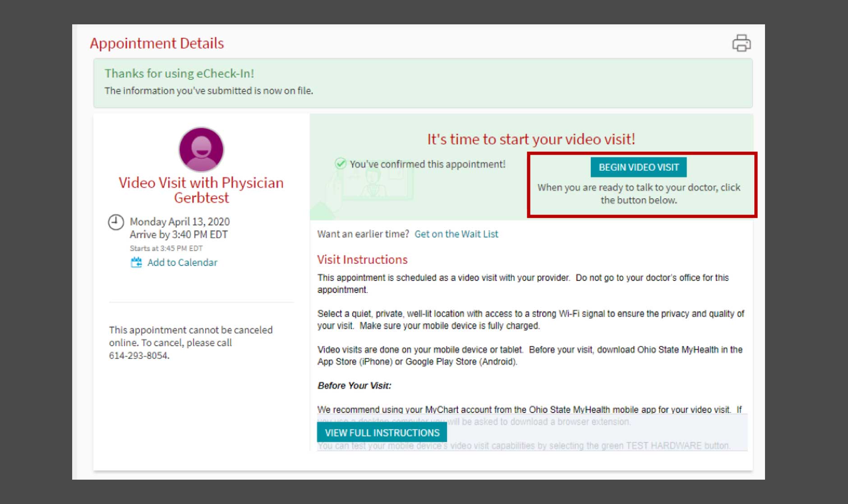Open the VIEW FULL INSTRUCTIONS button
848x504 pixels.
point(382,432)
